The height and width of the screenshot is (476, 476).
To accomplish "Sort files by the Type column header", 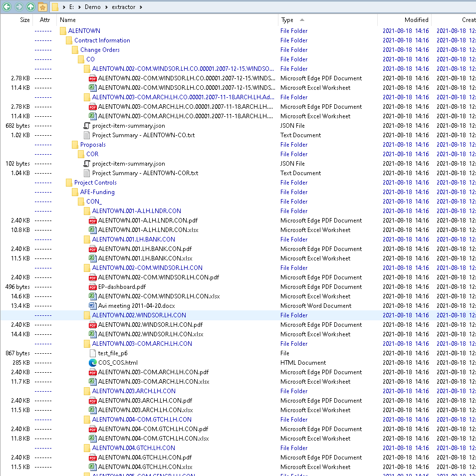I will tap(287, 20).
